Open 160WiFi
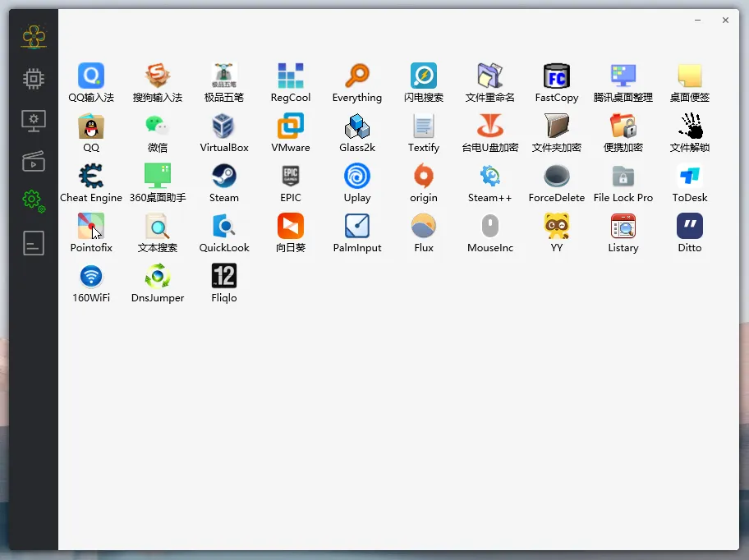Screen dimensions: 749x560 pyautogui.click(x=91, y=276)
